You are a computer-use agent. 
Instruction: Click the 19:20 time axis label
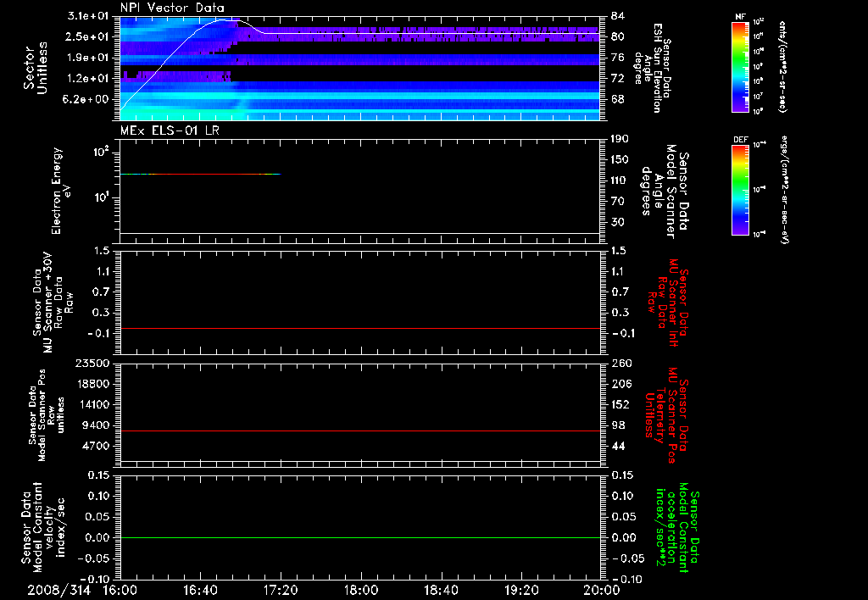click(x=521, y=590)
